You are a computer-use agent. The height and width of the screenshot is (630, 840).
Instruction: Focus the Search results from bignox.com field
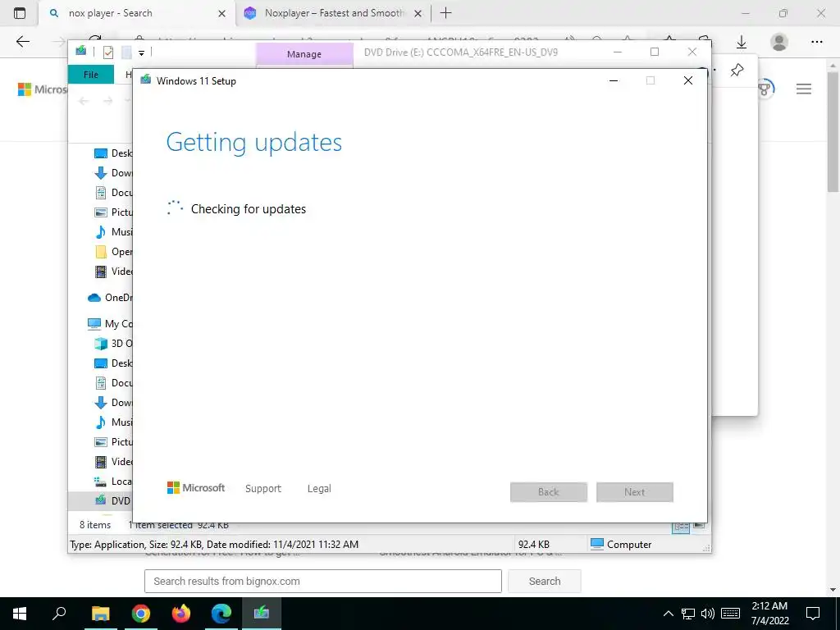click(x=323, y=582)
